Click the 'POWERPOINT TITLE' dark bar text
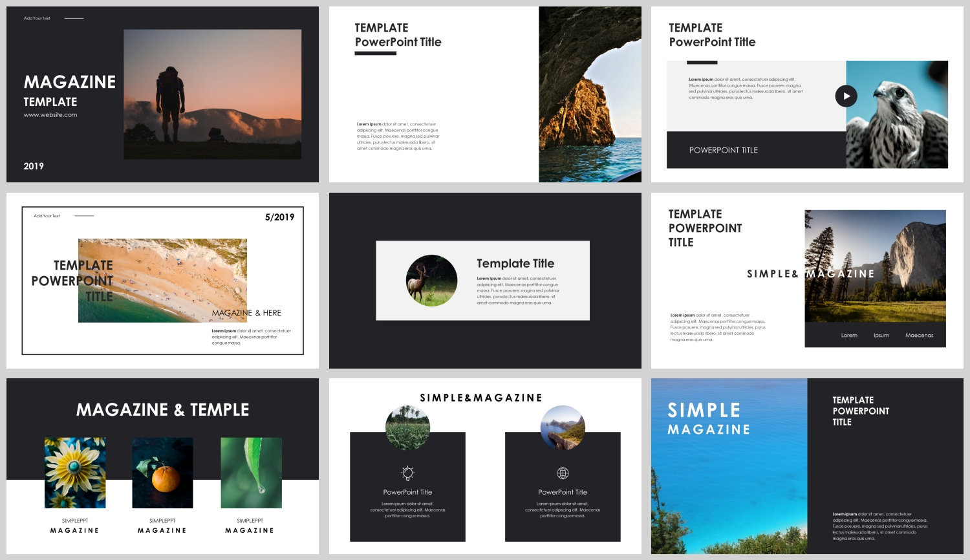 pos(723,150)
